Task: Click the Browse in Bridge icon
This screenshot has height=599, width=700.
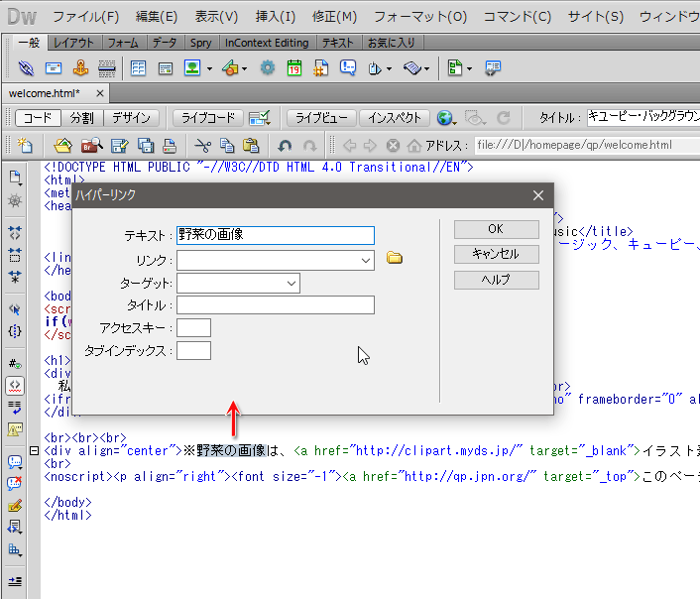Action: pyautogui.click(x=92, y=145)
